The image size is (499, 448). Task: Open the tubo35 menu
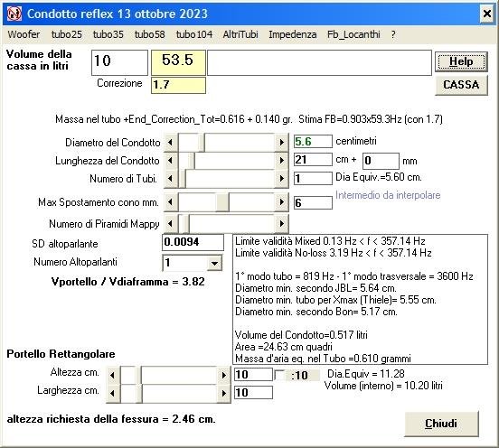coord(108,34)
